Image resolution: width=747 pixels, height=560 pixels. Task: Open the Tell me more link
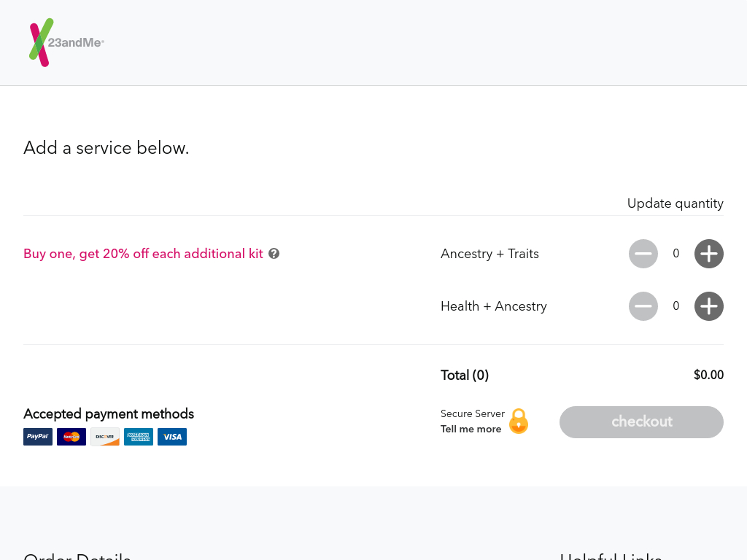click(471, 429)
